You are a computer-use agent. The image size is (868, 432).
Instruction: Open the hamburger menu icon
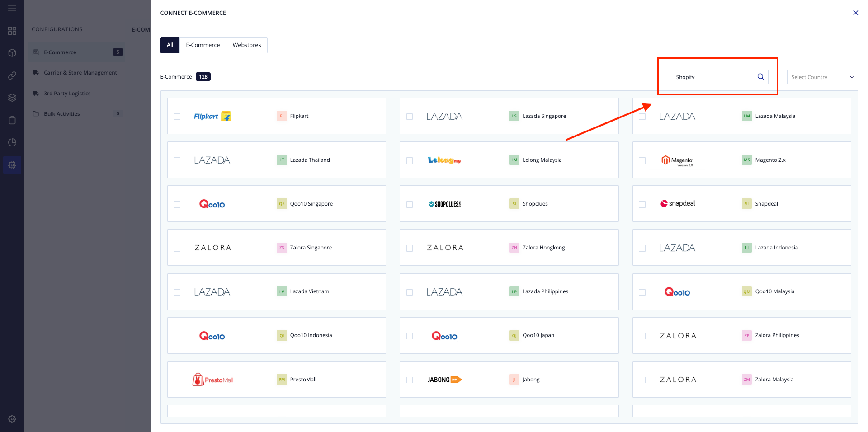(x=12, y=8)
